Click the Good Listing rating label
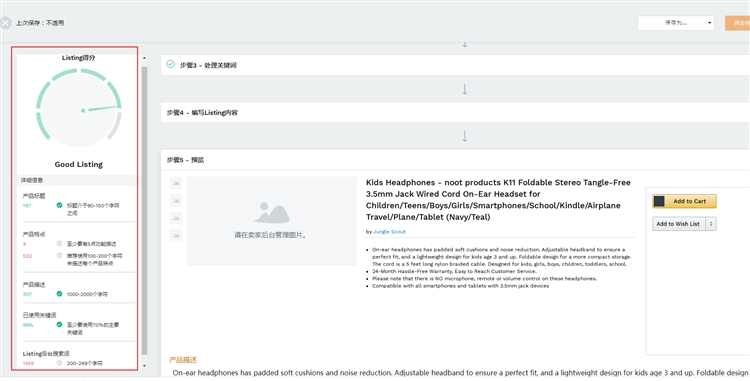The image size is (750, 381). 78,164
